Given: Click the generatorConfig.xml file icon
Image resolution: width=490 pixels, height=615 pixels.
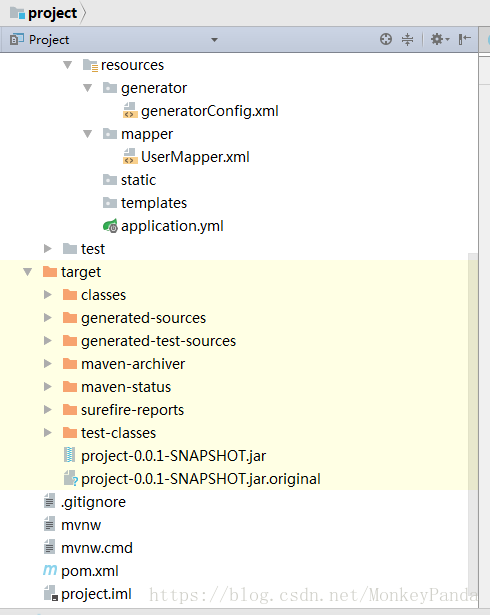Looking at the screenshot, I should click(130, 111).
